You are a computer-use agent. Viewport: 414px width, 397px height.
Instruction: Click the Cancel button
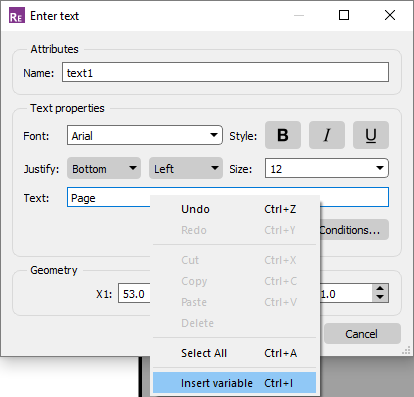point(362,334)
